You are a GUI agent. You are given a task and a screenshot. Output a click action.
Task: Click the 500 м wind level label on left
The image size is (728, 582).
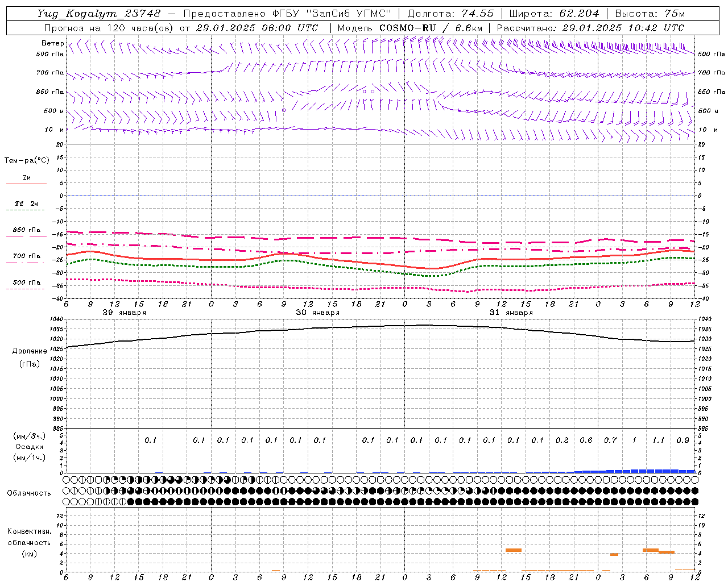click(x=54, y=111)
